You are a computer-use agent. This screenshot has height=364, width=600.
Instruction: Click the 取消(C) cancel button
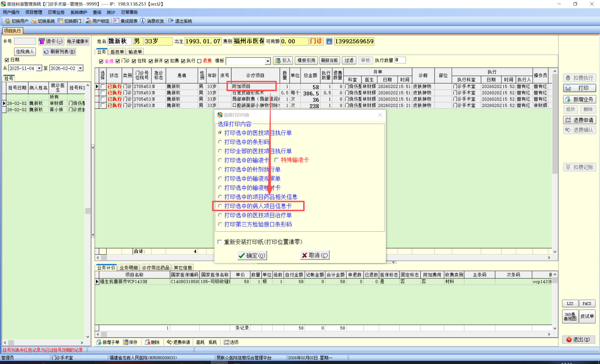[315, 255]
